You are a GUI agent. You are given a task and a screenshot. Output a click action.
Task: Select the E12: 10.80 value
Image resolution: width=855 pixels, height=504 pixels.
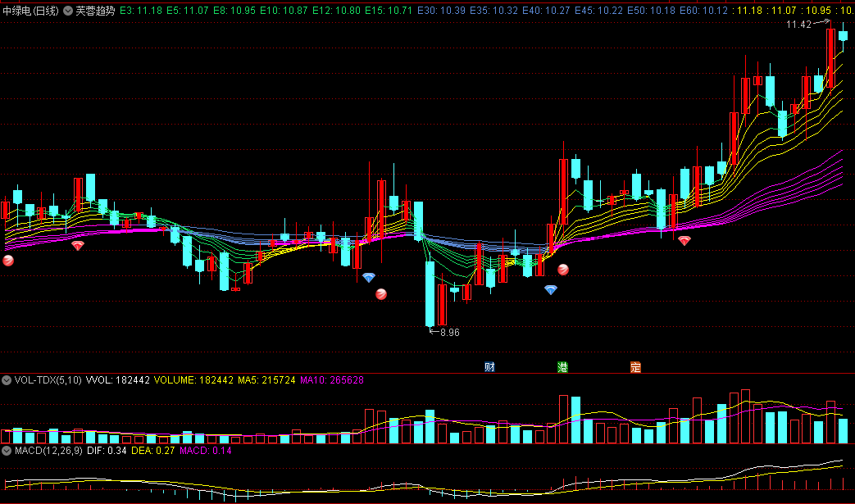pos(336,11)
